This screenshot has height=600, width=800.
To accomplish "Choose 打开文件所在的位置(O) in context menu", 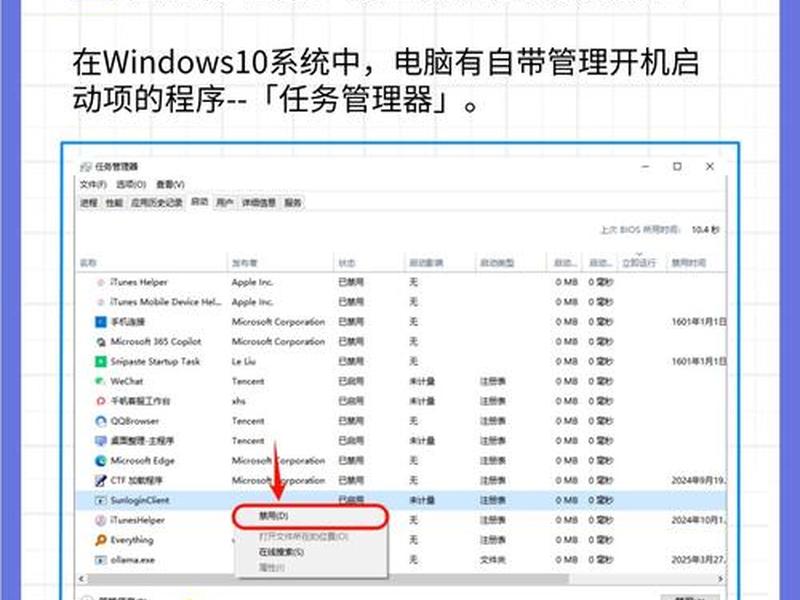I will 310,537.
